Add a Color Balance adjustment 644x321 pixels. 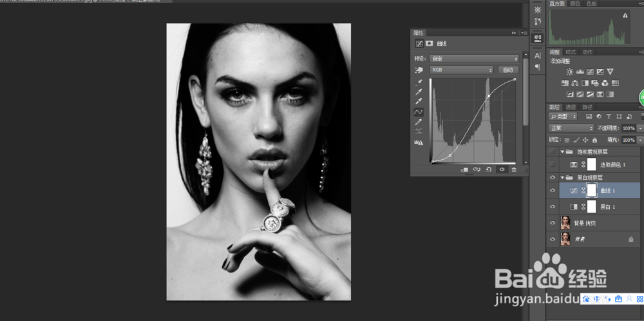pos(575,83)
